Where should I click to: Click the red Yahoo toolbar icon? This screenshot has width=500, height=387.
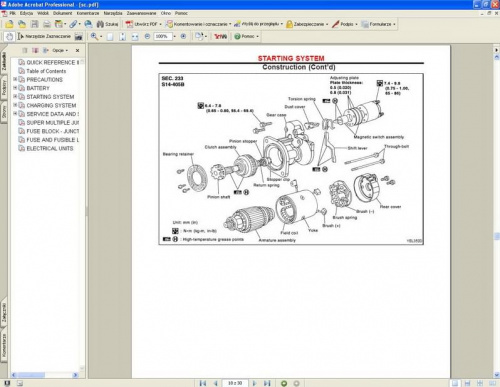click(220, 36)
